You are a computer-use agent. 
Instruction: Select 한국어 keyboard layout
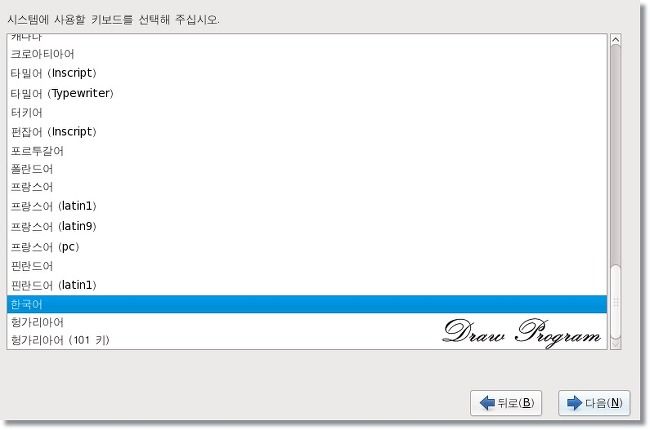pyautogui.click(x=307, y=304)
